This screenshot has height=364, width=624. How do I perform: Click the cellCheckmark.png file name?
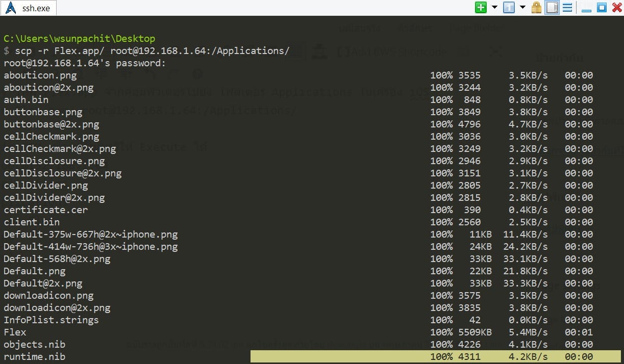coord(52,137)
